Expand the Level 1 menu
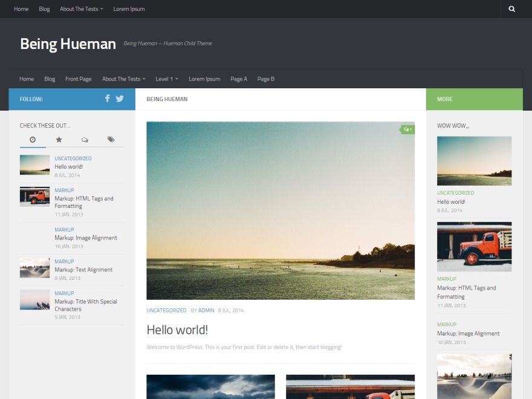 (x=166, y=79)
